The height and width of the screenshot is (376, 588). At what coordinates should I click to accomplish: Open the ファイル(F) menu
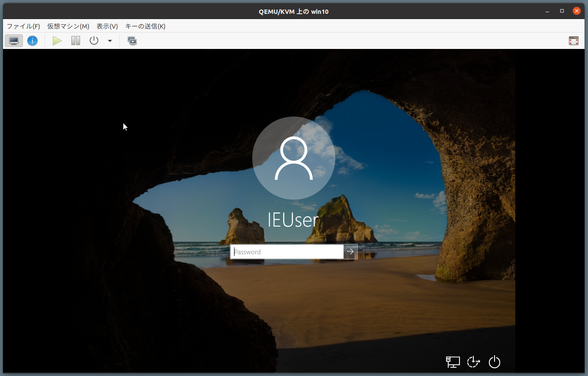(x=23, y=26)
